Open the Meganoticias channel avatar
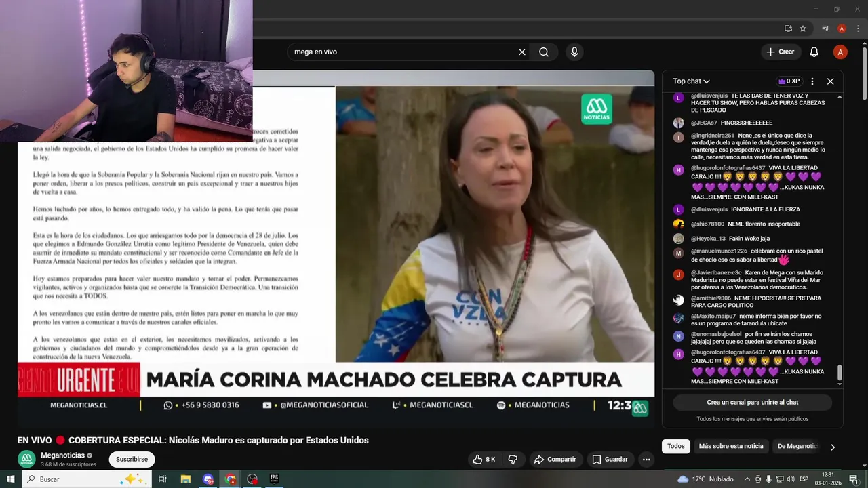The width and height of the screenshot is (868, 488). coord(26,459)
